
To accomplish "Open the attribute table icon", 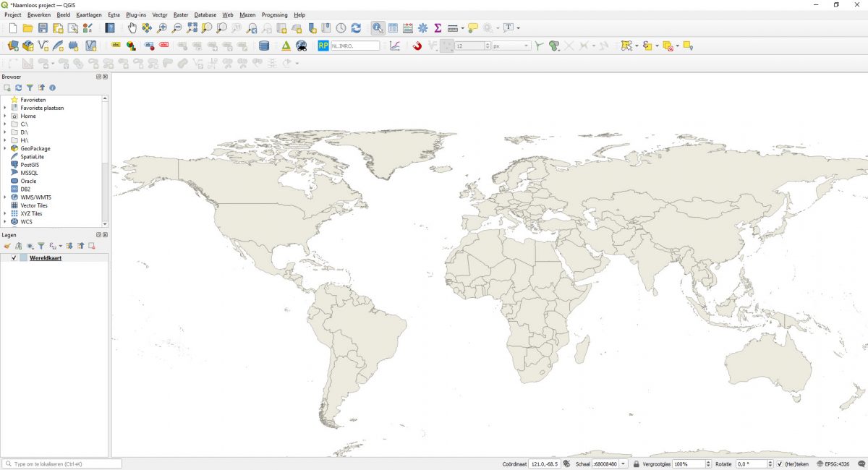I will point(393,27).
